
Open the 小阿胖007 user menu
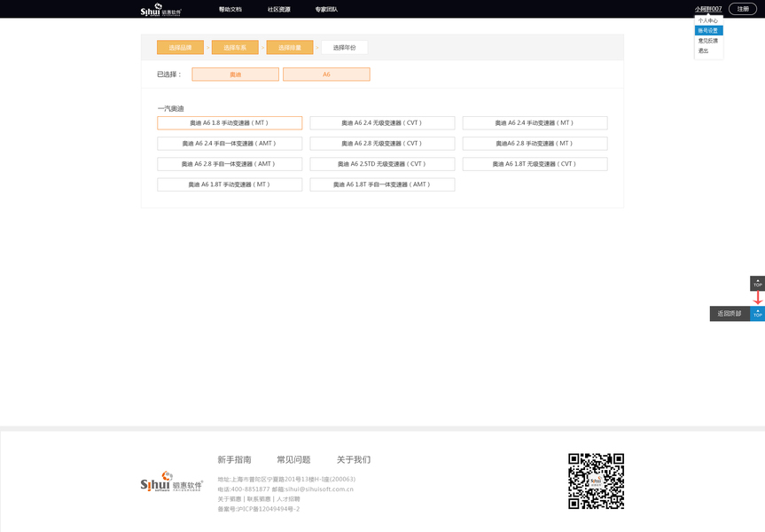[x=708, y=9]
